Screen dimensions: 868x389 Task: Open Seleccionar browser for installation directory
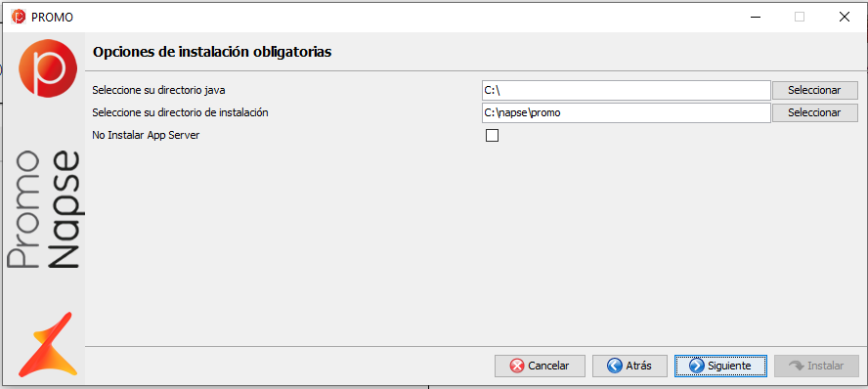(x=814, y=112)
